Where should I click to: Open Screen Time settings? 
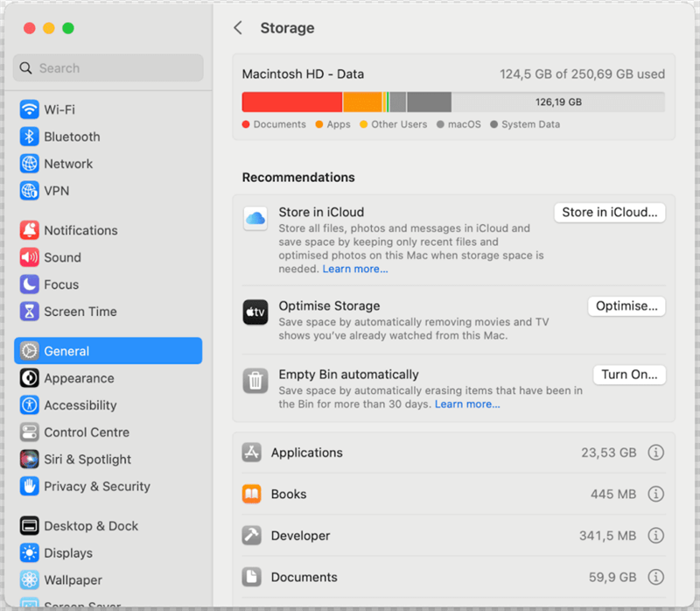108,312
